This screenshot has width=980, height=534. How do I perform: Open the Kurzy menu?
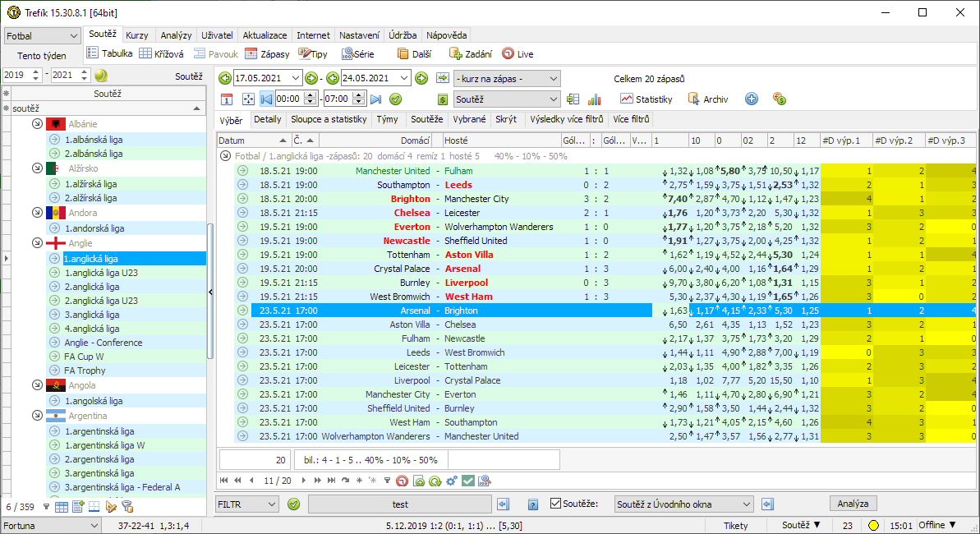click(x=137, y=35)
